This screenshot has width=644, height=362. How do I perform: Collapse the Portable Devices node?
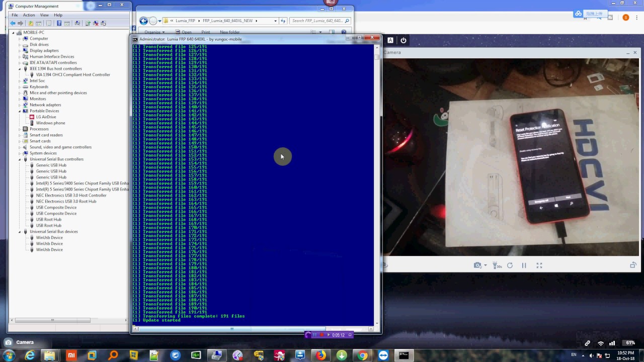click(20, 111)
